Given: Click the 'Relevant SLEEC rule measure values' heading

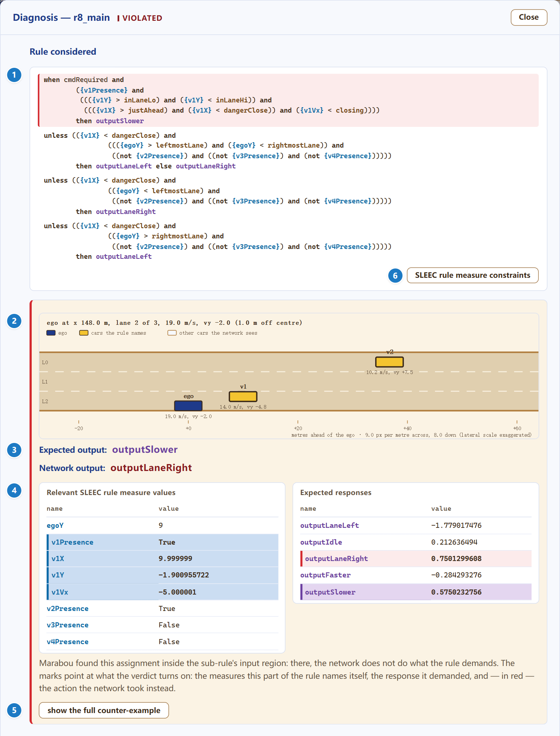Looking at the screenshot, I should point(111,492).
